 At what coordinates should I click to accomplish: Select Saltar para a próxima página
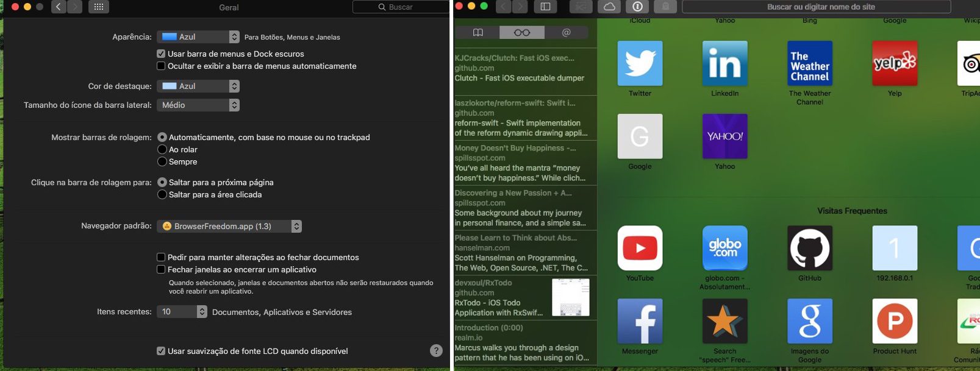click(162, 182)
